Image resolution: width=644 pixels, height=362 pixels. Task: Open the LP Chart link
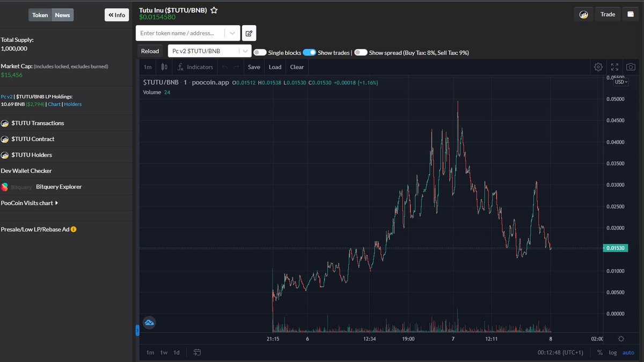[54, 104]
